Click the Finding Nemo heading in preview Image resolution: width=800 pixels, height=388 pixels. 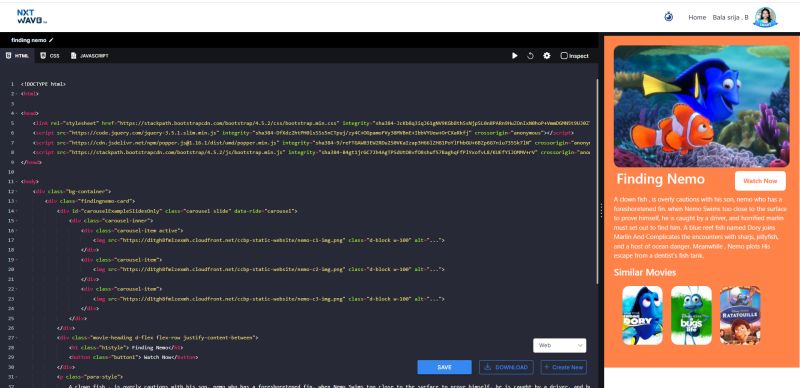pos(660,179)
